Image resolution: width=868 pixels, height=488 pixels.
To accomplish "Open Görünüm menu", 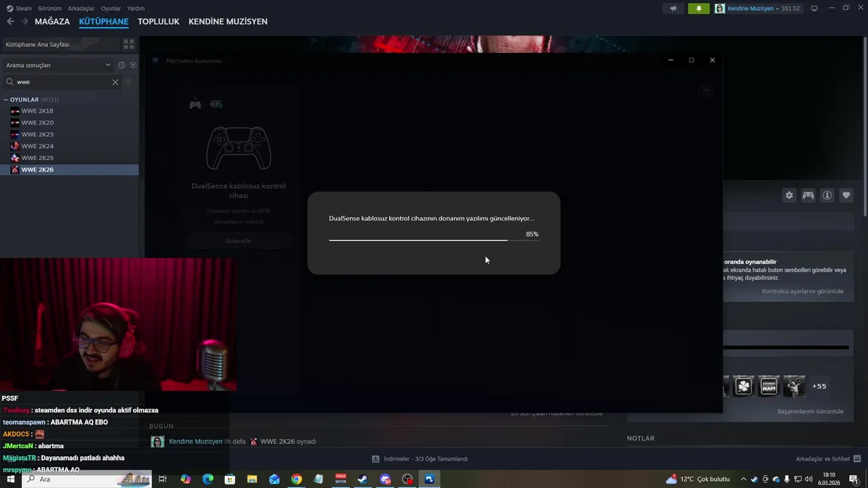I will [50, 8].
